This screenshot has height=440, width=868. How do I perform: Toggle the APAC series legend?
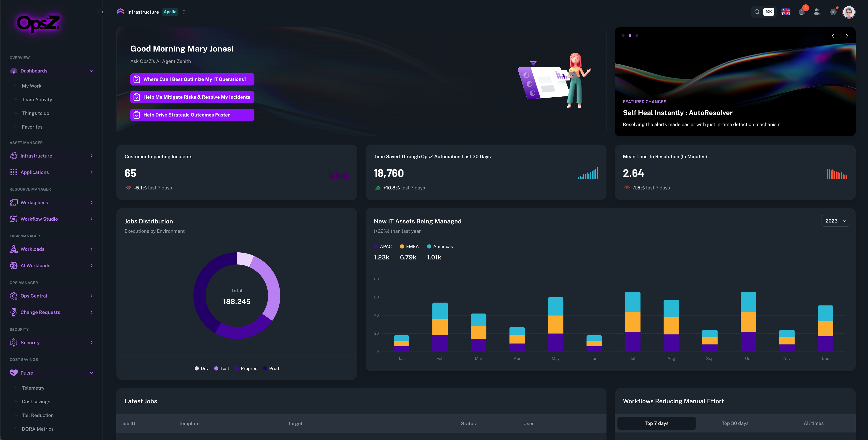[x=383, y=246]
